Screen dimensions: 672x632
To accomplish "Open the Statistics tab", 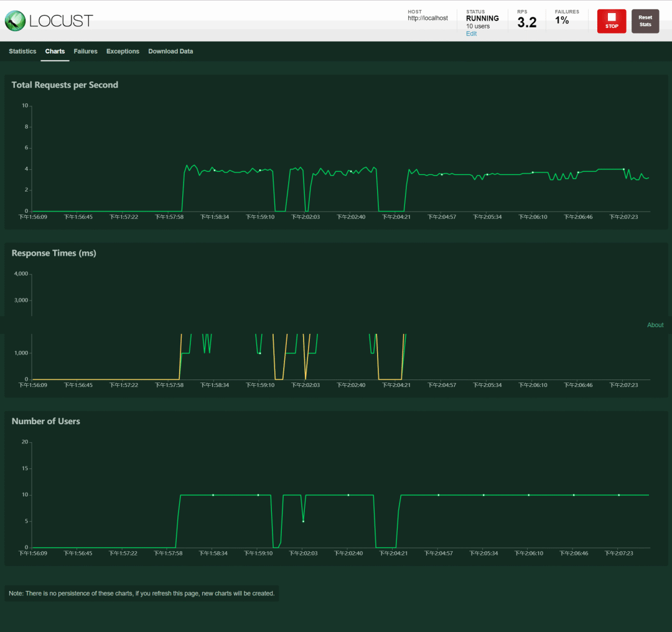I will click(x=22, y=51).
